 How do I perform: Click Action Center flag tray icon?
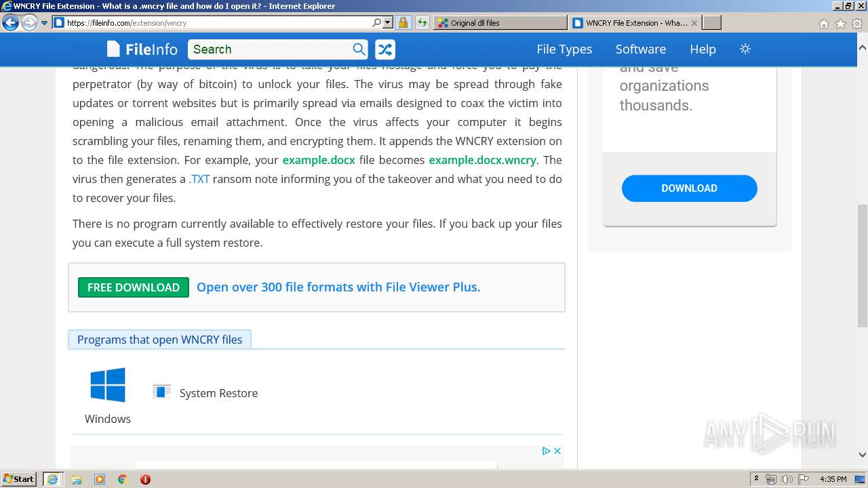[x=804, y=479]
